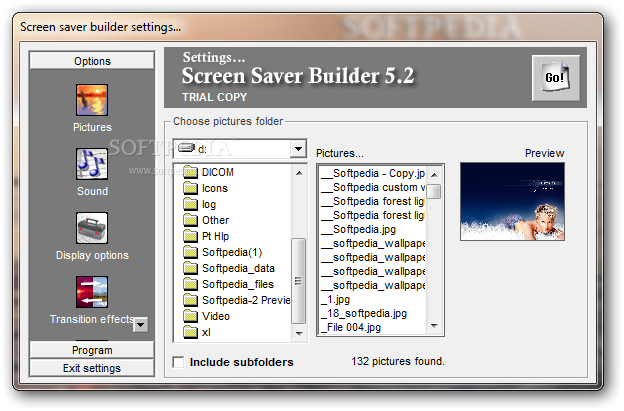Click the Icons folder icon
624x411 pixels.
[191, 188]
